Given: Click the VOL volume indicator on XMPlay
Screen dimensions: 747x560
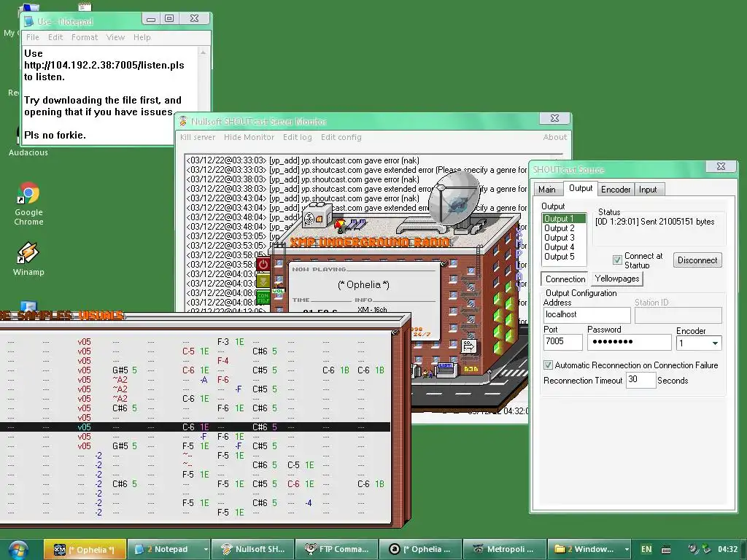Looking at the screenshot, I should point(278,290).
